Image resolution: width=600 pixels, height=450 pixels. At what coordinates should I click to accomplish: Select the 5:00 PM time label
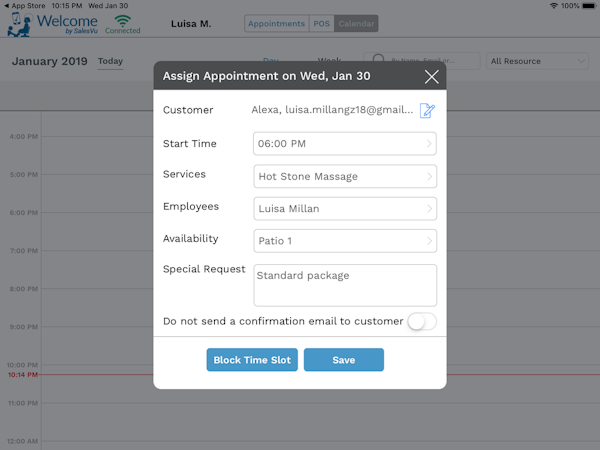[x=24, y=175]
